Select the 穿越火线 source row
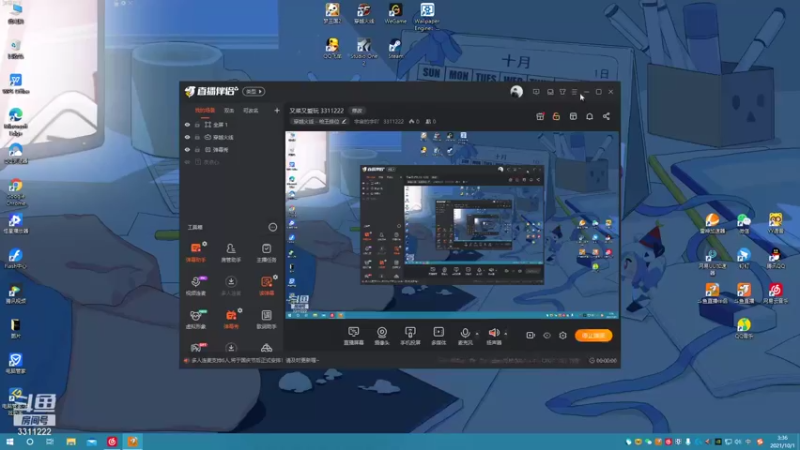 pyautogui.click(x=232, y=137)
